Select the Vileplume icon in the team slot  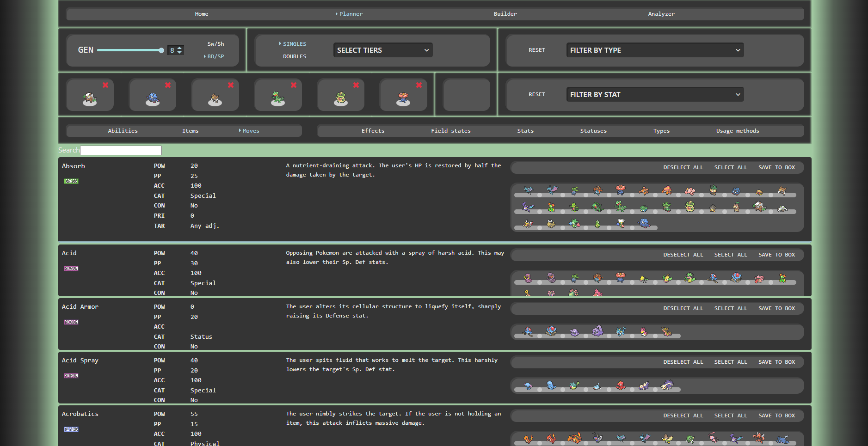coord(403,99)
